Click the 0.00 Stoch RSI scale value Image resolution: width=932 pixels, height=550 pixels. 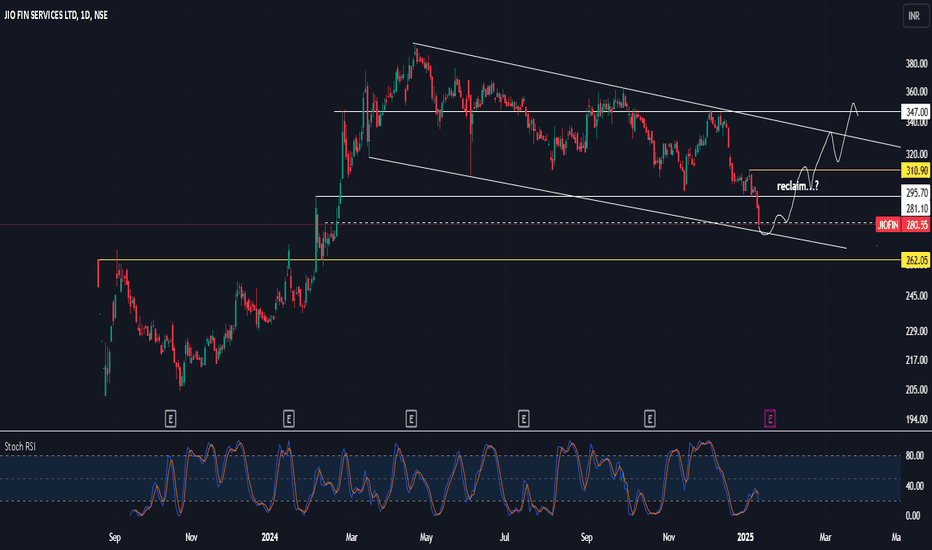pos(915,516)
